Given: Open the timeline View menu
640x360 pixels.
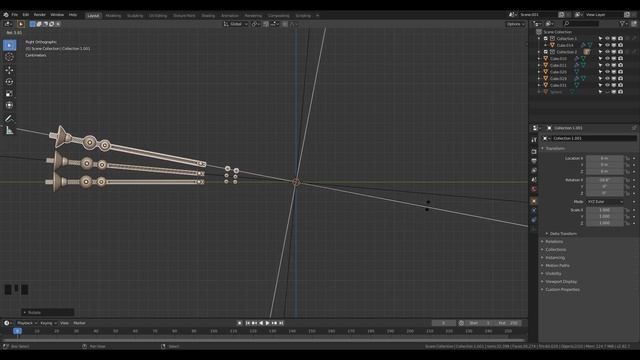Looking at the screenshot, I should [64, 323].
